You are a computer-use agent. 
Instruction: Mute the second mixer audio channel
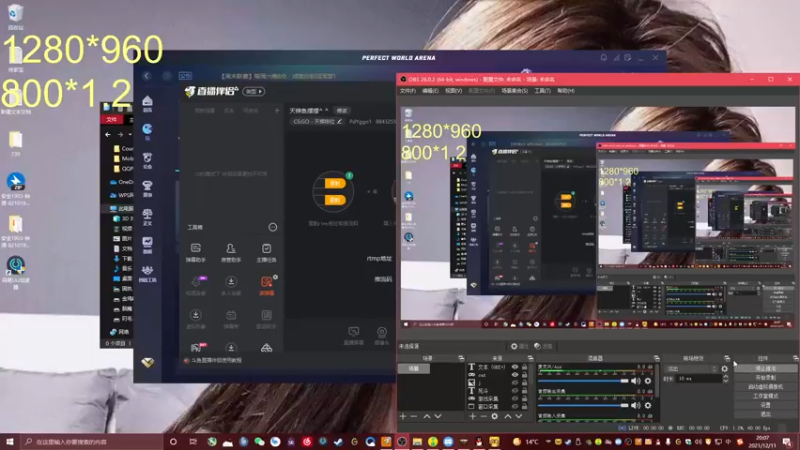[x=636, y=405]
